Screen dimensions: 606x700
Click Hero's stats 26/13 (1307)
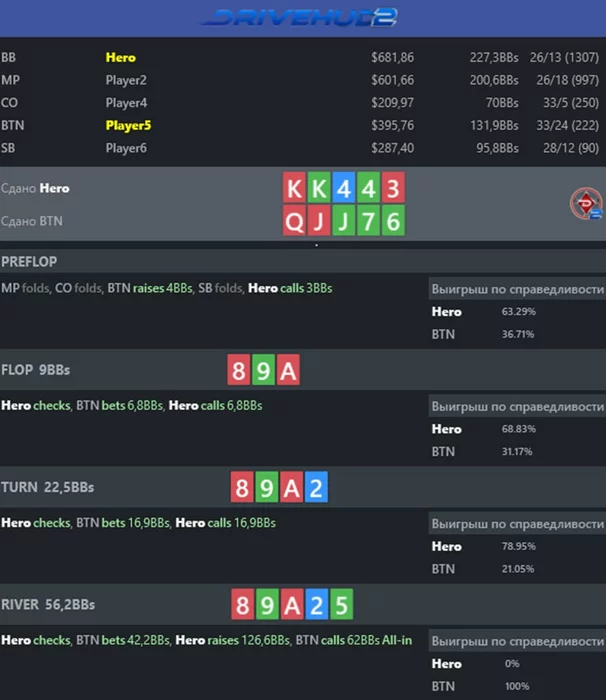[x=564, y=58]
